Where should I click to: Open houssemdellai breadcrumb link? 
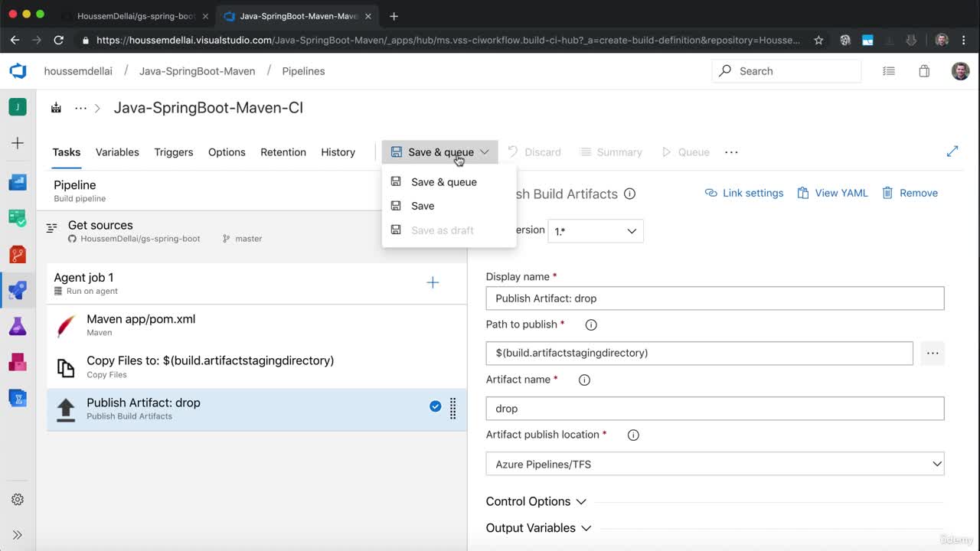(x=78, y=71)
